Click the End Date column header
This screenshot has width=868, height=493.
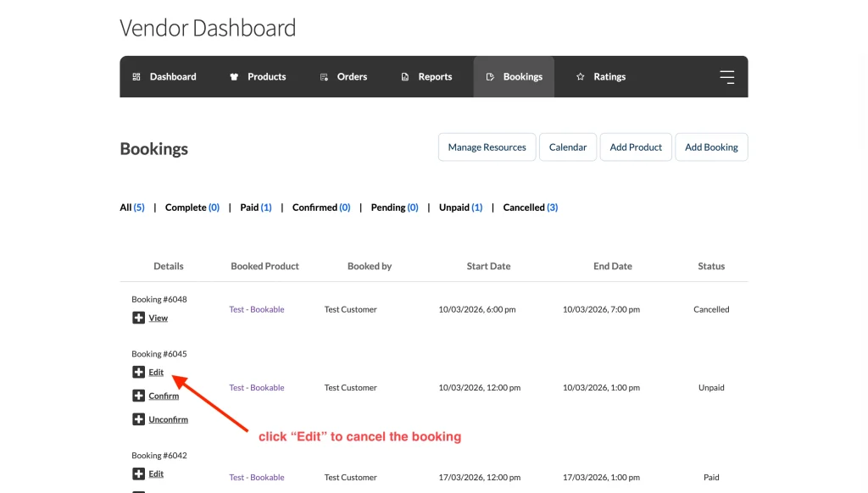pyautogui.click(x=613, y=266)
